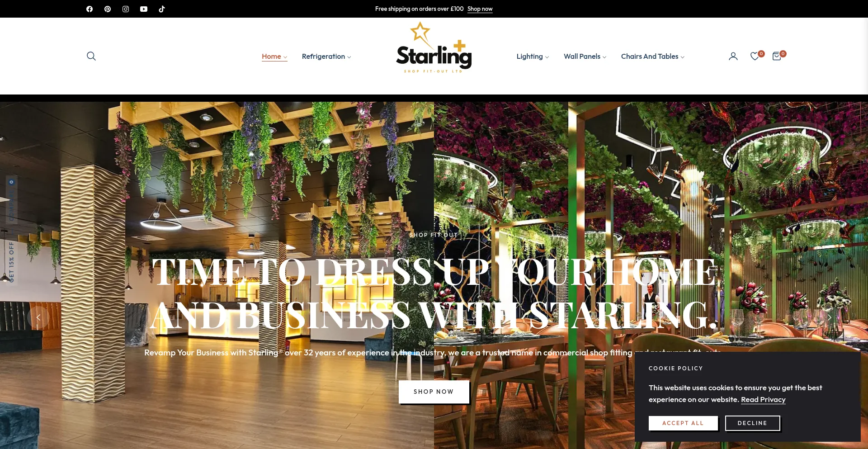Expand the Refrigeration menu

tap(326, 57)
